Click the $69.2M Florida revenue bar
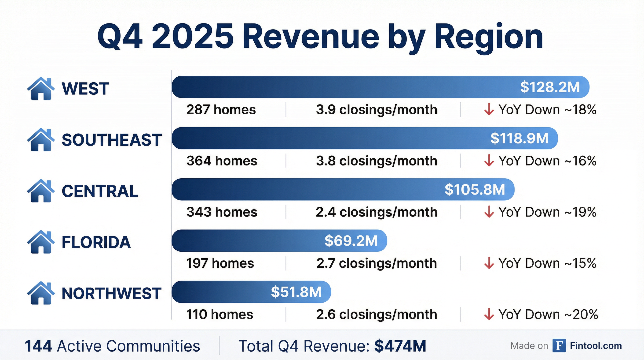 click(279, 240)
